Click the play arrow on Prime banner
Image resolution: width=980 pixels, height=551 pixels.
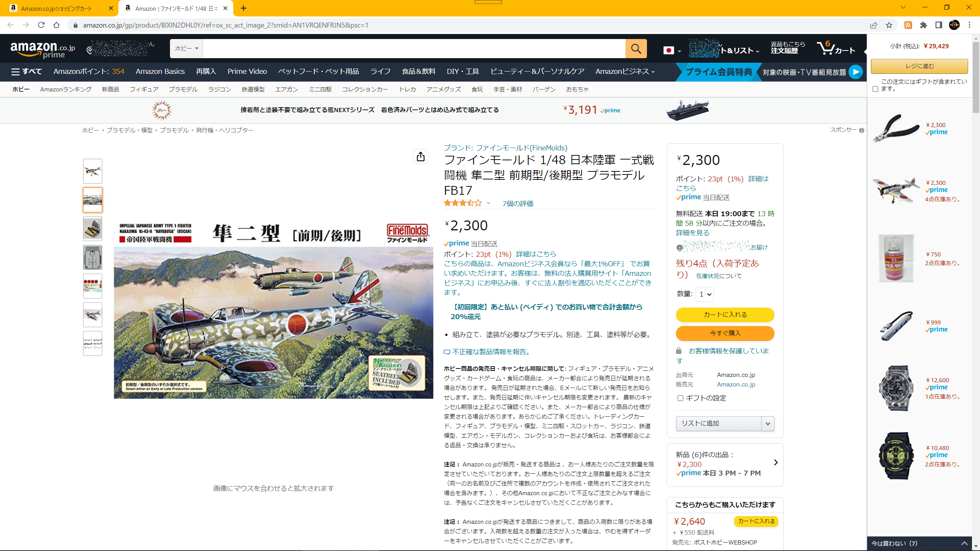click(x=856, y=72)
